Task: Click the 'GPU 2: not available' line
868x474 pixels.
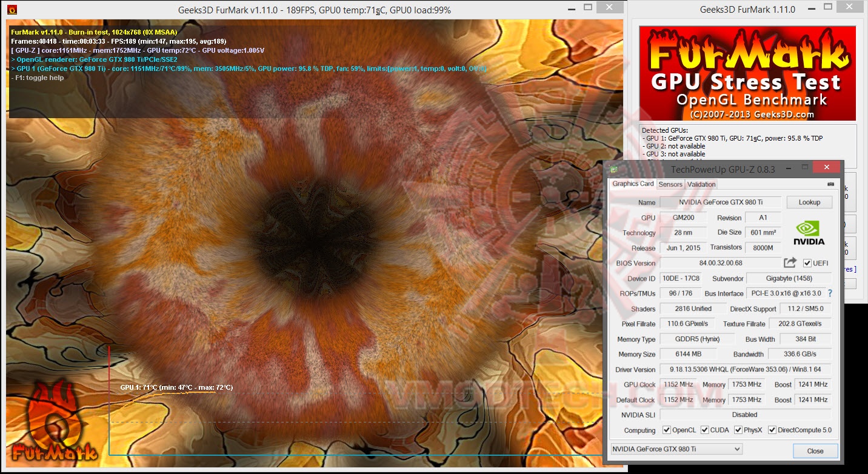Action: click(673, 146)
